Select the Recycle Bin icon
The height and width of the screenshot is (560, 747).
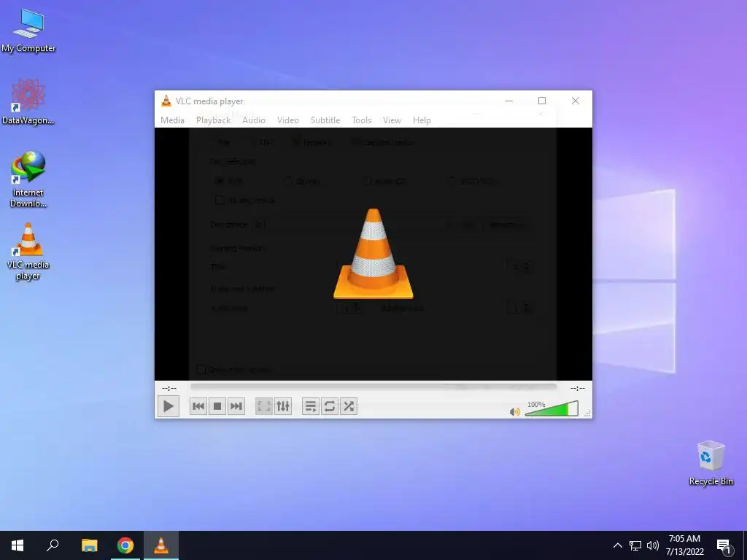click(x=711, y=463)
